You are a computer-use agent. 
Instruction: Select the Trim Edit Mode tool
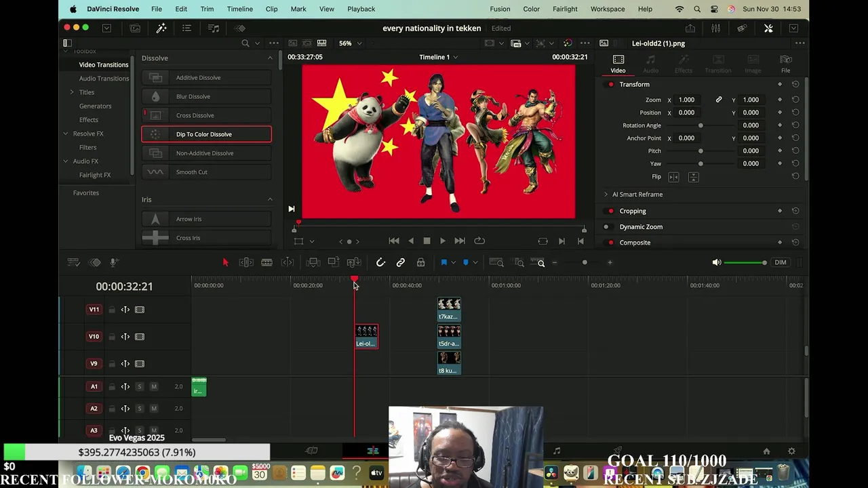(246, 262)
